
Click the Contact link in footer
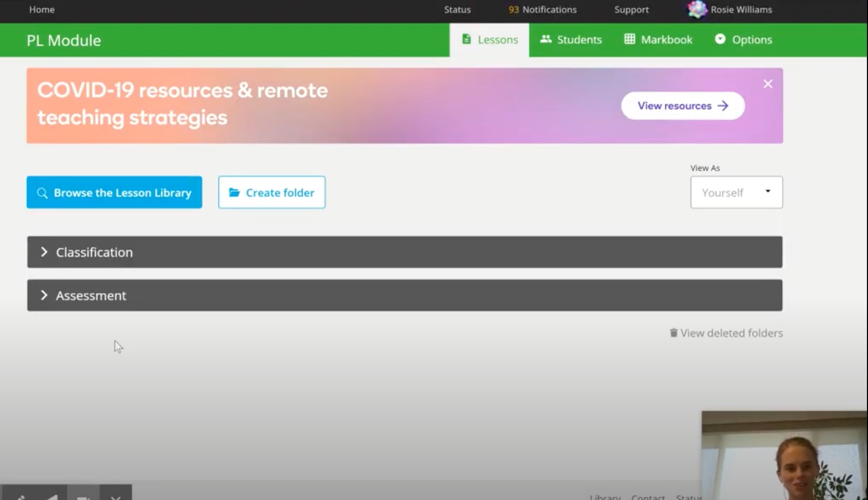[648, 497]
